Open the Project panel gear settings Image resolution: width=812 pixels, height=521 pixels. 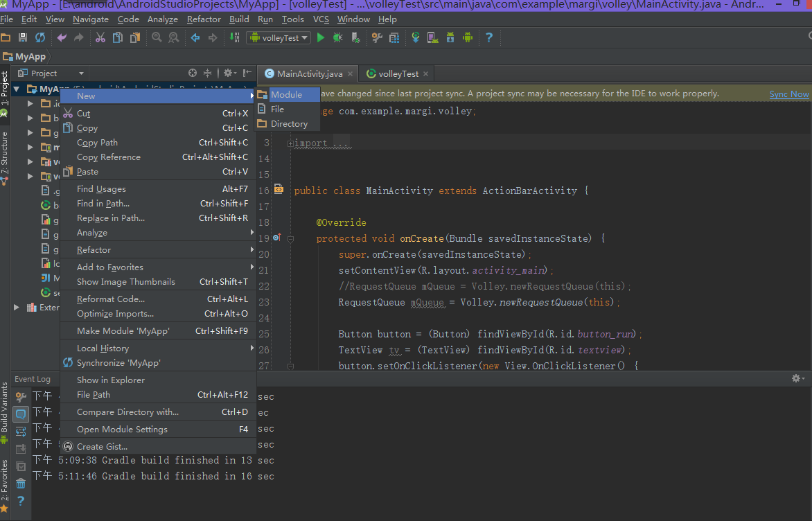[229, 73]
